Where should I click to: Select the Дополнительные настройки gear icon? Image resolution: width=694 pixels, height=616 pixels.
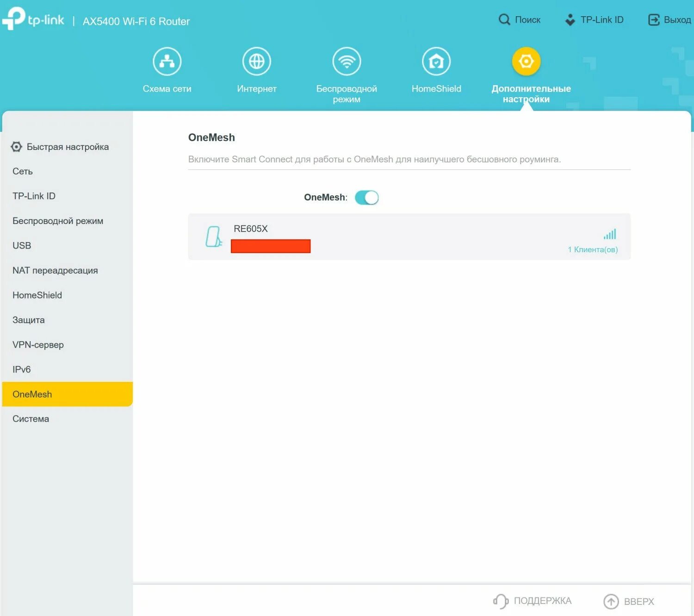click(x=526, y=61)
